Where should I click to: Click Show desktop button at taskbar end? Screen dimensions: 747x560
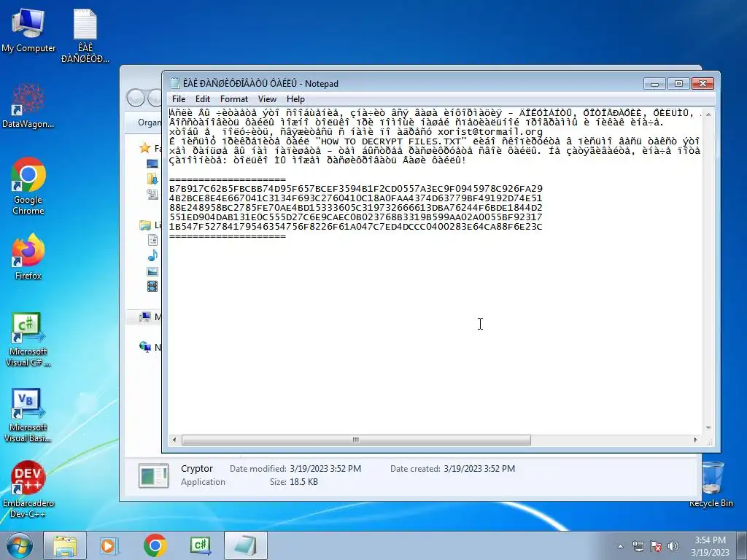pyautogui.click(x=742, y=545)
